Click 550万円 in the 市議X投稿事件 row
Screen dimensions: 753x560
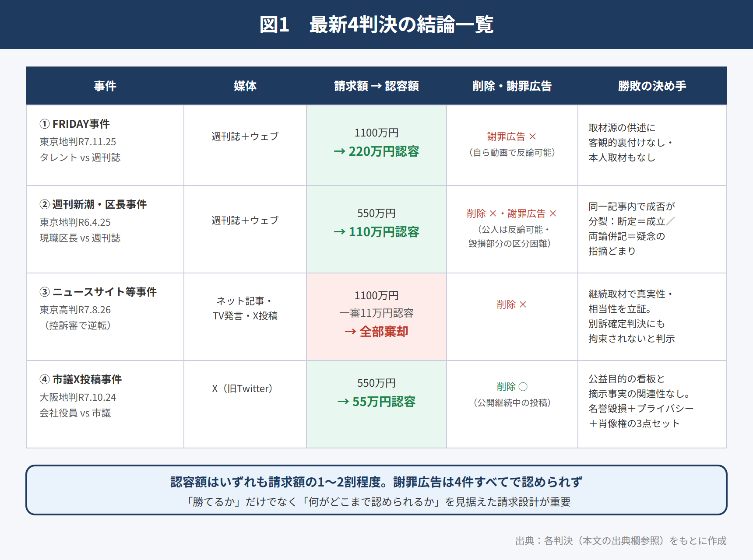click(x=376, y=383)
